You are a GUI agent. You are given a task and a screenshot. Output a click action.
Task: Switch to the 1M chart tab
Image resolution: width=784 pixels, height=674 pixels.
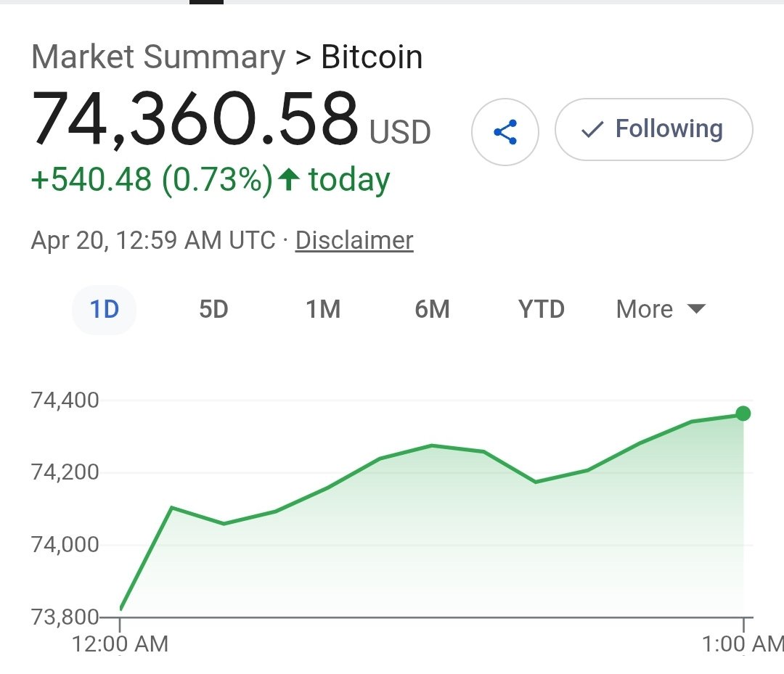click(x=323, y=310)
